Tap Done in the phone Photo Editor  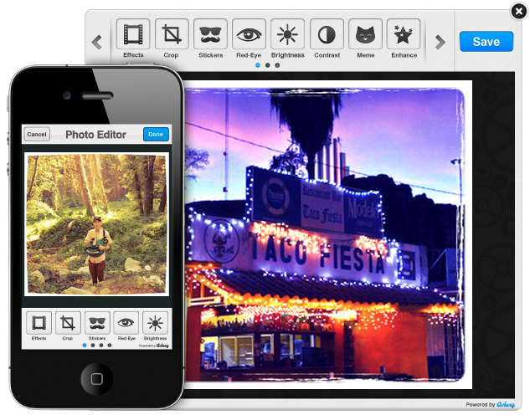(156, 135)
